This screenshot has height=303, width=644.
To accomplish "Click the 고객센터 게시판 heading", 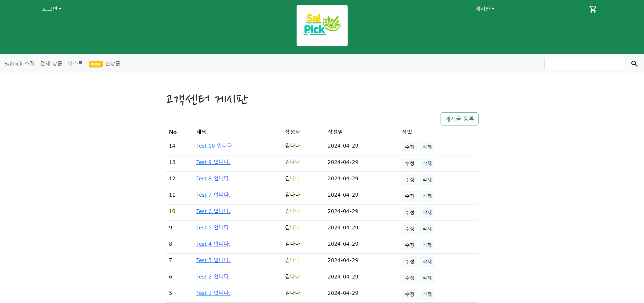I will coord(207,99).
